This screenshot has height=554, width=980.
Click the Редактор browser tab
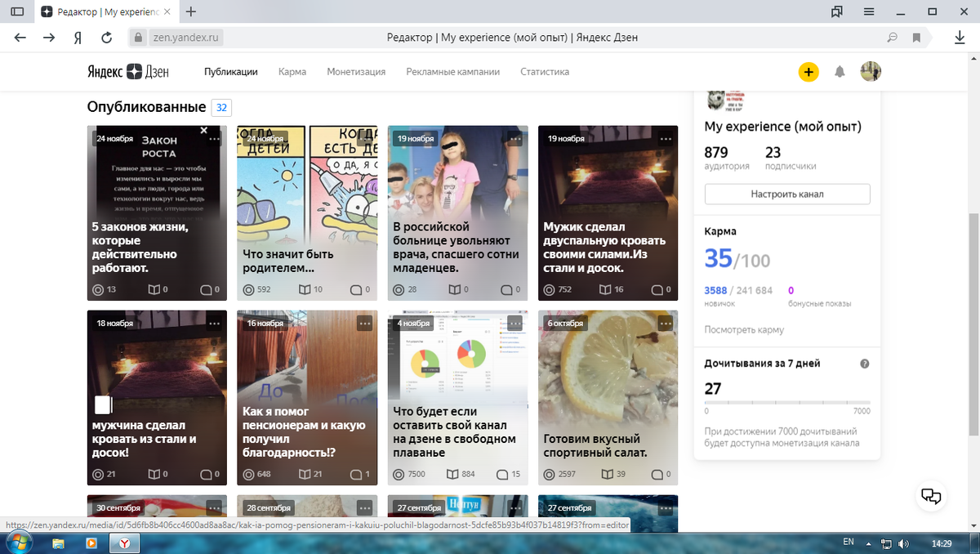(x=106, y=11)
